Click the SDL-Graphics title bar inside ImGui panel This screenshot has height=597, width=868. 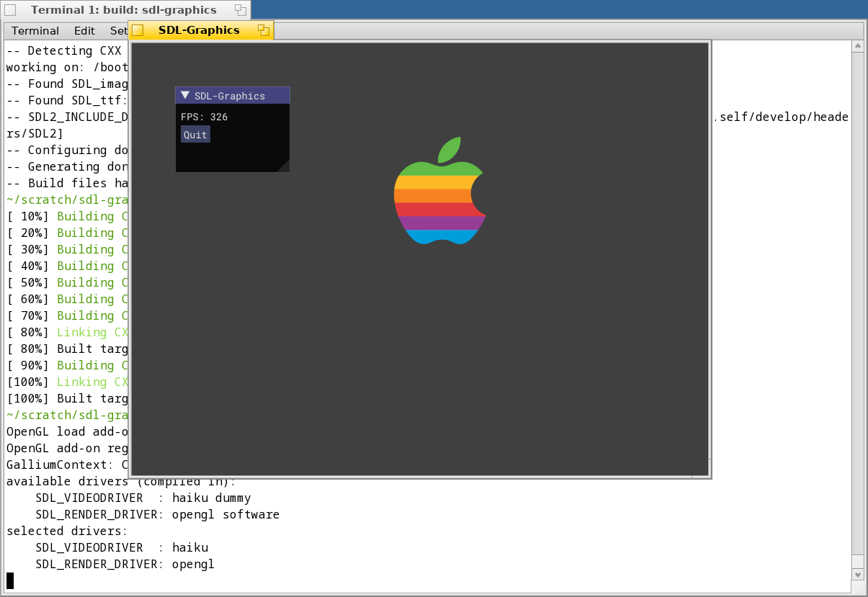pos(233,95)
